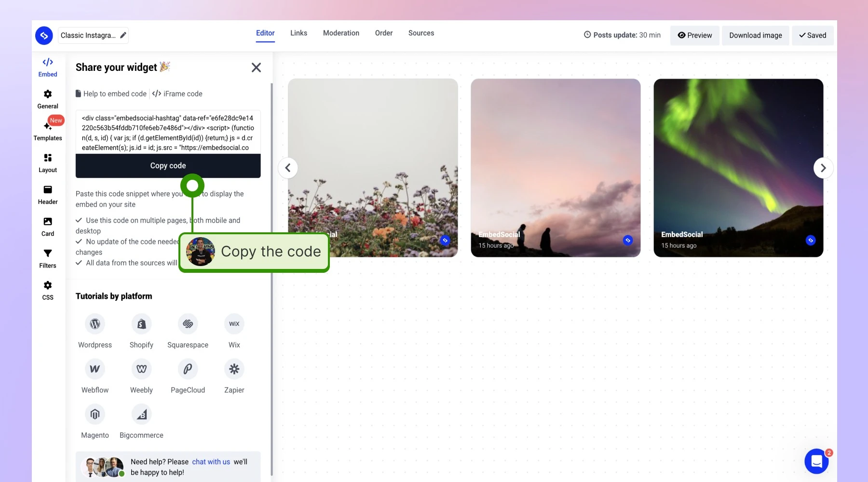Image resolution: width=868 pixels, height=482 pixels.
Task: Open the Help to embed code link
Action: pos(111,94)
